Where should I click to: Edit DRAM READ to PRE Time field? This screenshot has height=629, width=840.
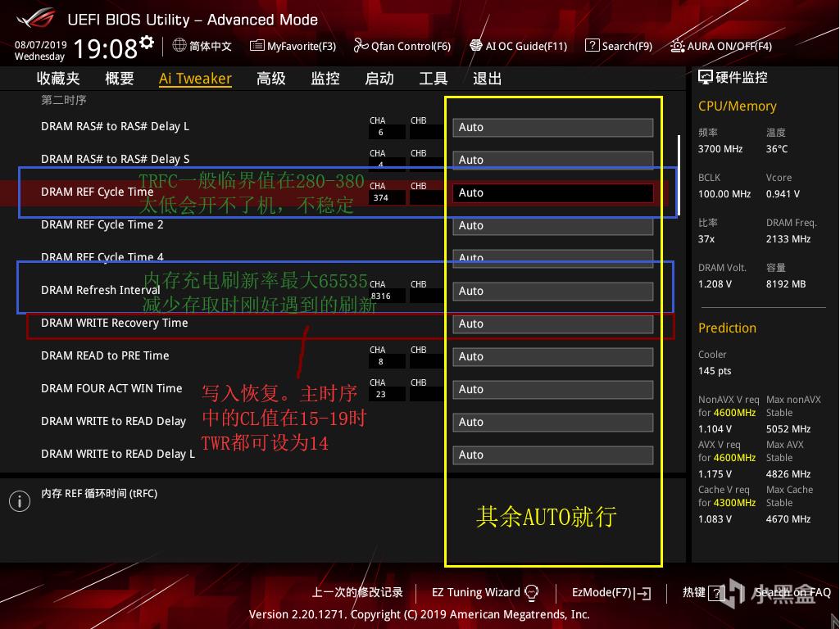coord(553,356)
